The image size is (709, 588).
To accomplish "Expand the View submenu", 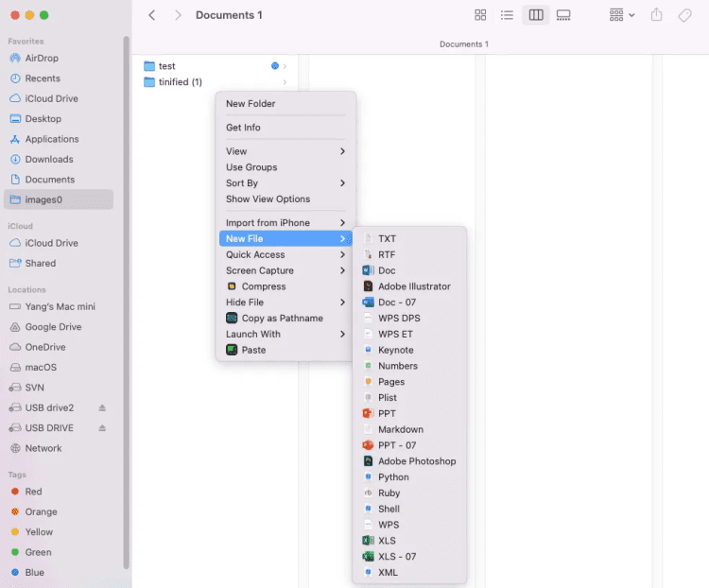I will (285, 151).
